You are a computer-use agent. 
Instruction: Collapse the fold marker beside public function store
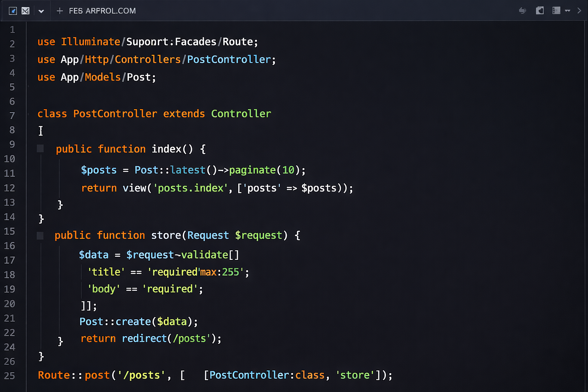point(40,235)
